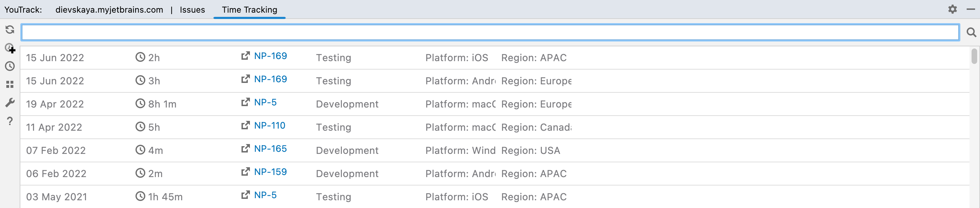Click the dievskaya.myjetbrains.com server label
The image size is (980, 208).
point(109,10)
